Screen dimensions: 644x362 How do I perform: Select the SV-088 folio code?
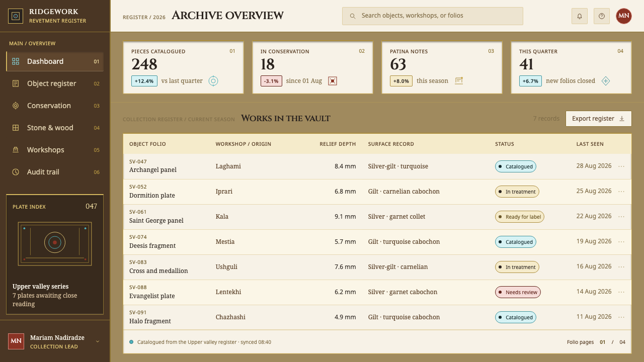138,288
